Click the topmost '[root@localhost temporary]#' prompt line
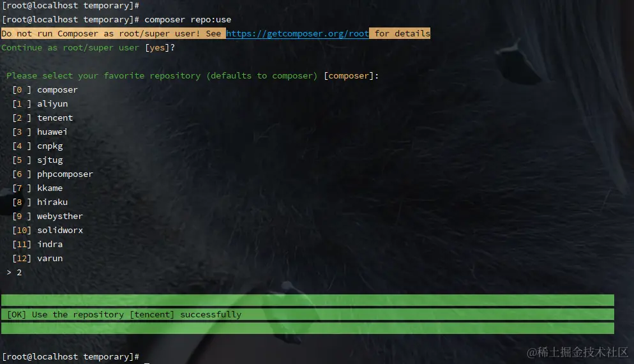Viewport: 634px width, 364px height. pos(71,5)
